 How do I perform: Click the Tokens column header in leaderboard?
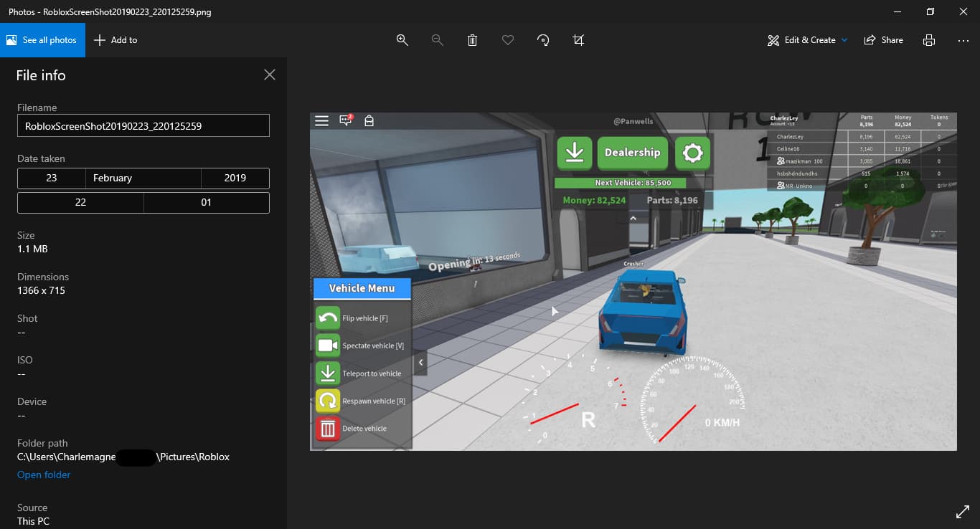coord(939,118)
